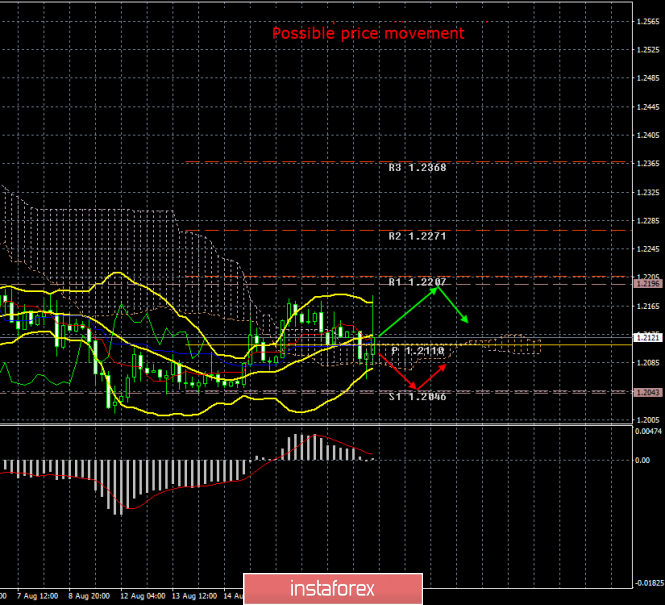The height and width of the screenshot is (605, 665).
Task: Click the MACD 0.00 zero level label
Action: point(643,460)
